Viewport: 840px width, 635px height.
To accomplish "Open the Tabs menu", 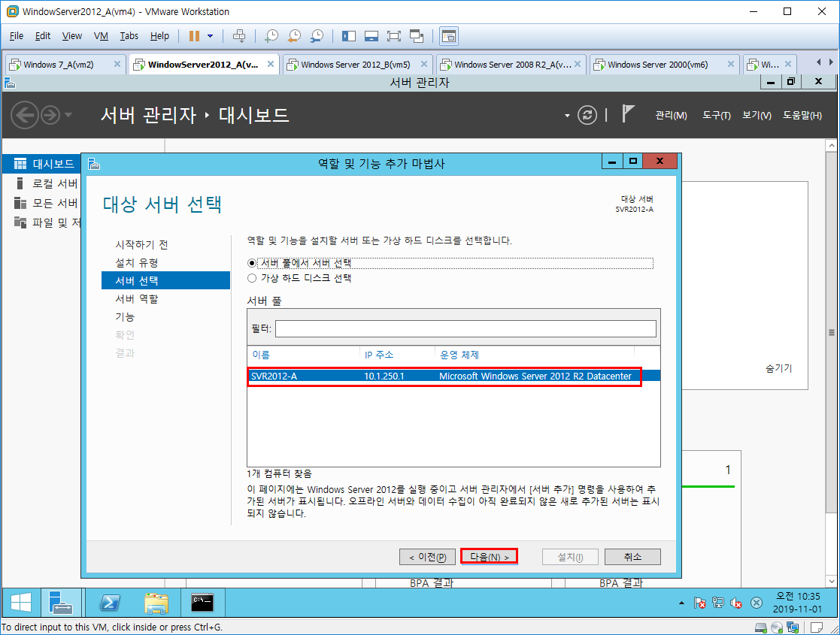I will click(129, 36).
